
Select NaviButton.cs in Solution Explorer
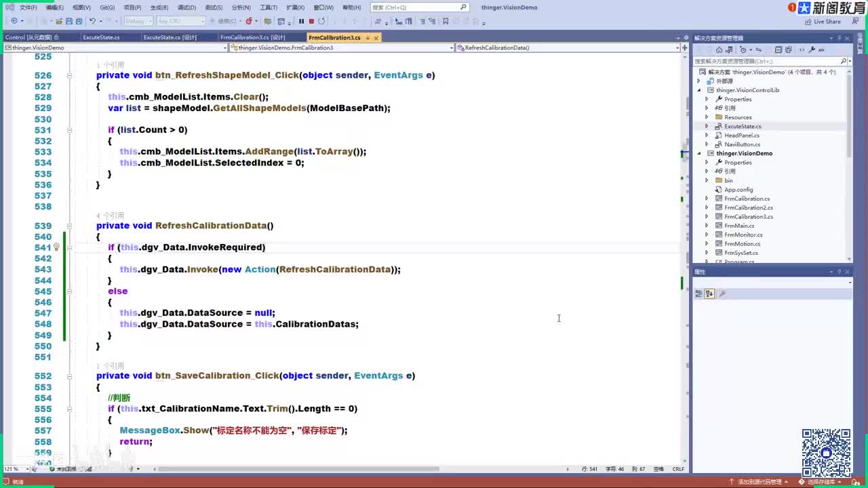742,144
